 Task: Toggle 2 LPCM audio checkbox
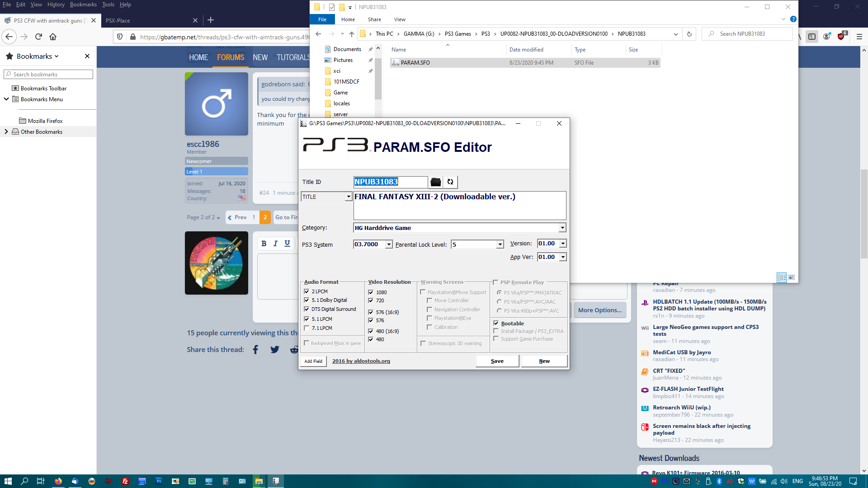click(x=307, y=291)
